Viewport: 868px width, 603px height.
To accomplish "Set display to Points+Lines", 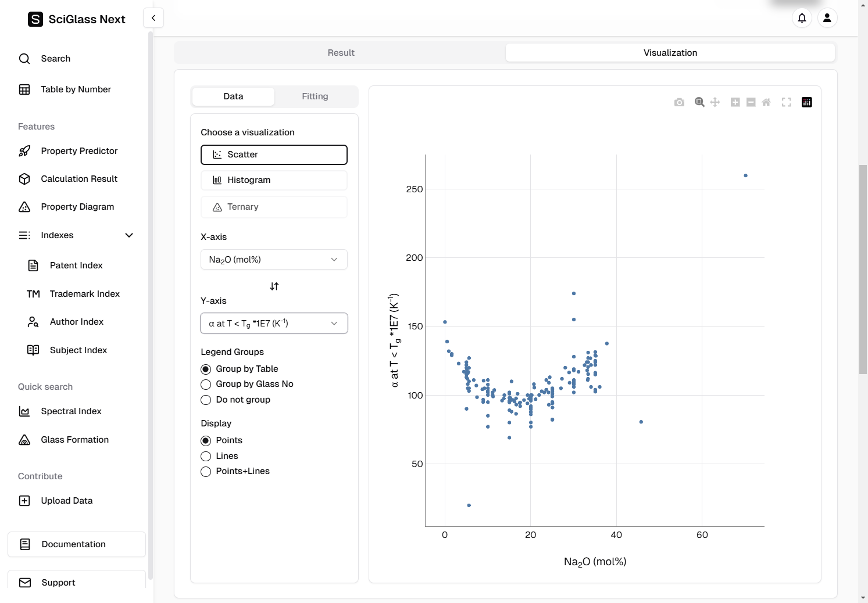I will pos(206,472).
